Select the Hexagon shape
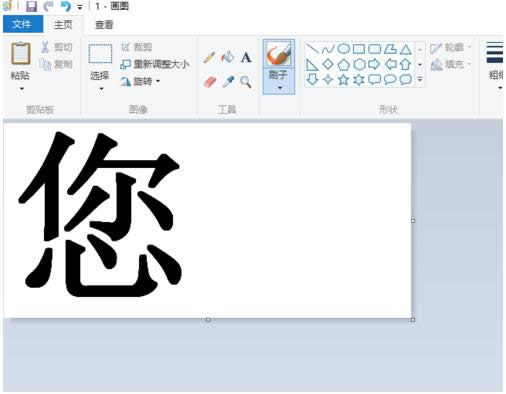Screen dimensions: 506x394 click(x=359, y=64)
